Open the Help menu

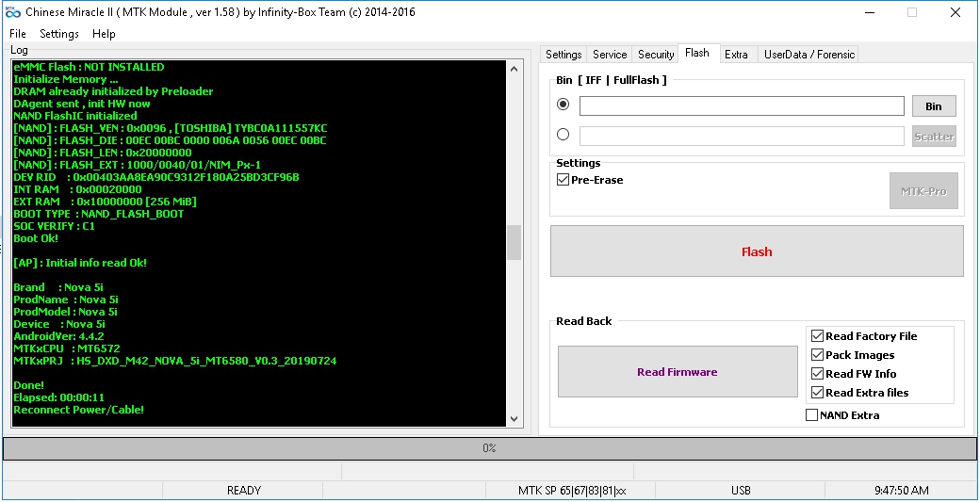(x=104, y=34)
